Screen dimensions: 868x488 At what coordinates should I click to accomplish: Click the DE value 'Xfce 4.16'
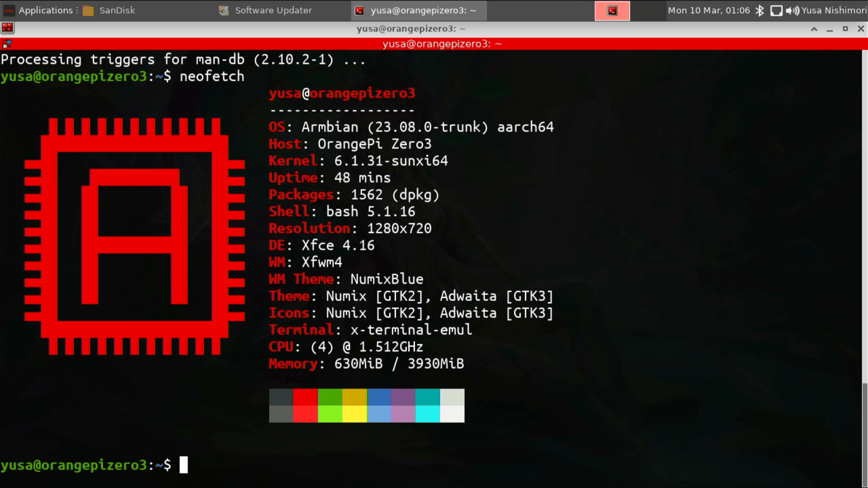coord(338,245)
